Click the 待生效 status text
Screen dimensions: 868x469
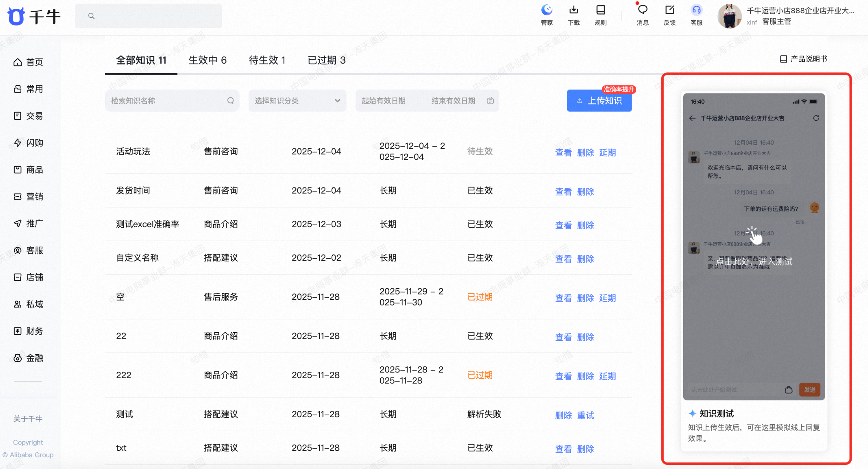(x=480, y=151)
